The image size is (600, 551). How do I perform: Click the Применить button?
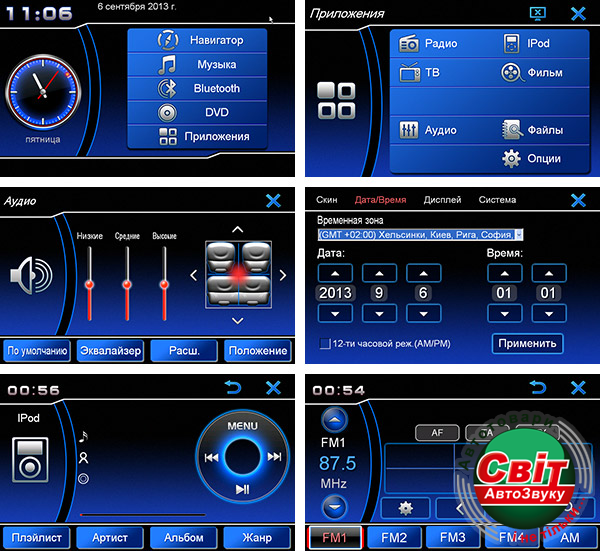tap(527, 343)
